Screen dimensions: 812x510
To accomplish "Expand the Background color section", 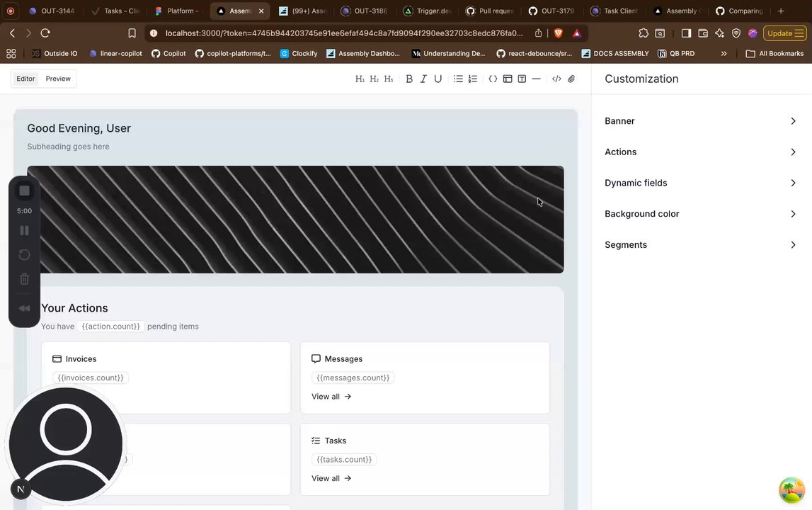I will [x=701, y=213].
